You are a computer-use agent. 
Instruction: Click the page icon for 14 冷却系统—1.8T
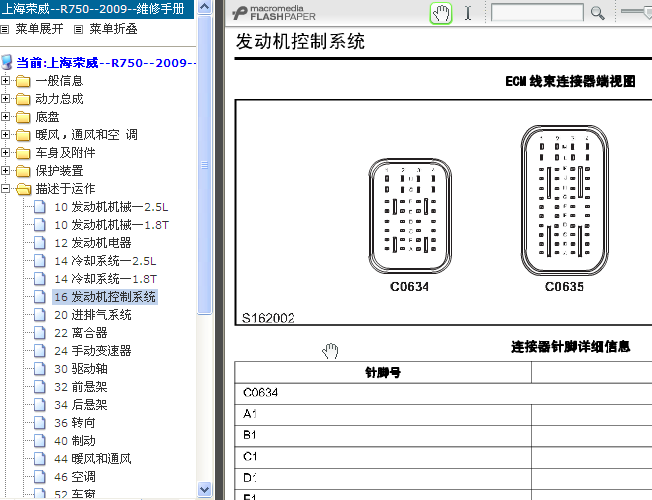[40, 279]
